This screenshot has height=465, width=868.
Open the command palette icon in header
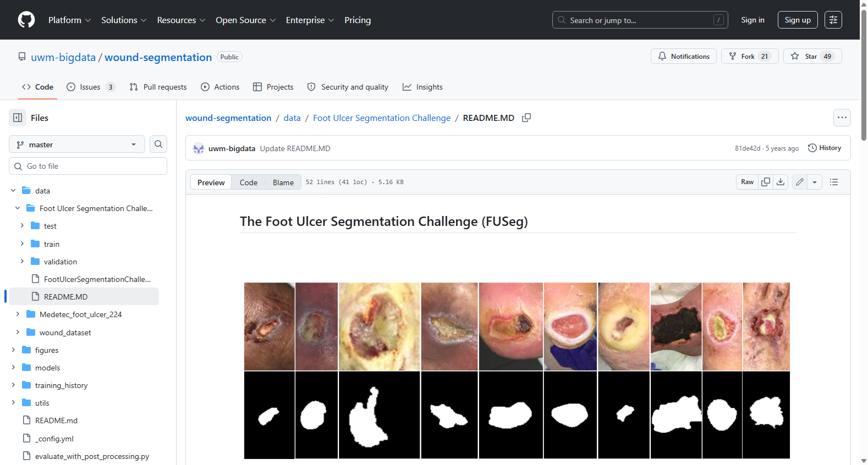pos(833,20)
